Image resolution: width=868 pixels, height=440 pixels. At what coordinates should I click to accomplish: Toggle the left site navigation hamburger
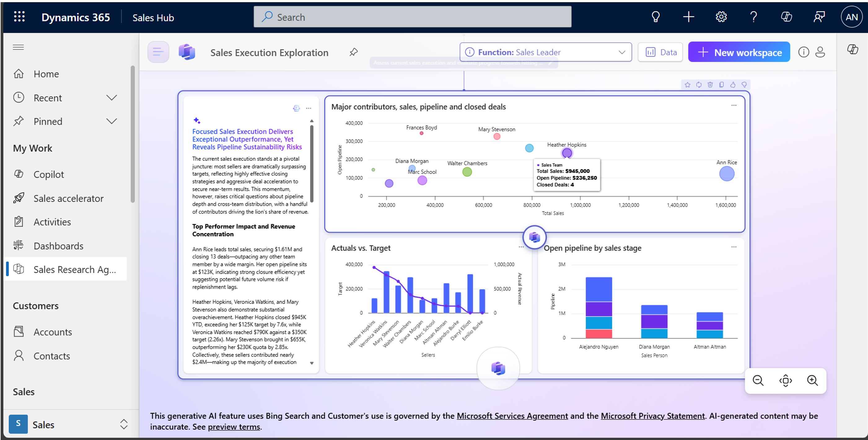(18, 47)
